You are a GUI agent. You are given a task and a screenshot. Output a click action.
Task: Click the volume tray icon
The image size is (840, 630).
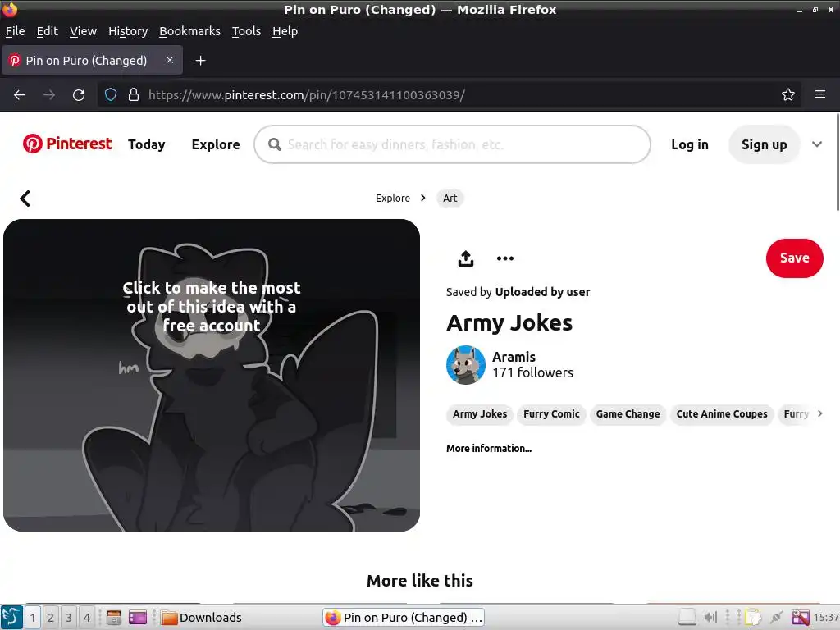pos(710,618)
